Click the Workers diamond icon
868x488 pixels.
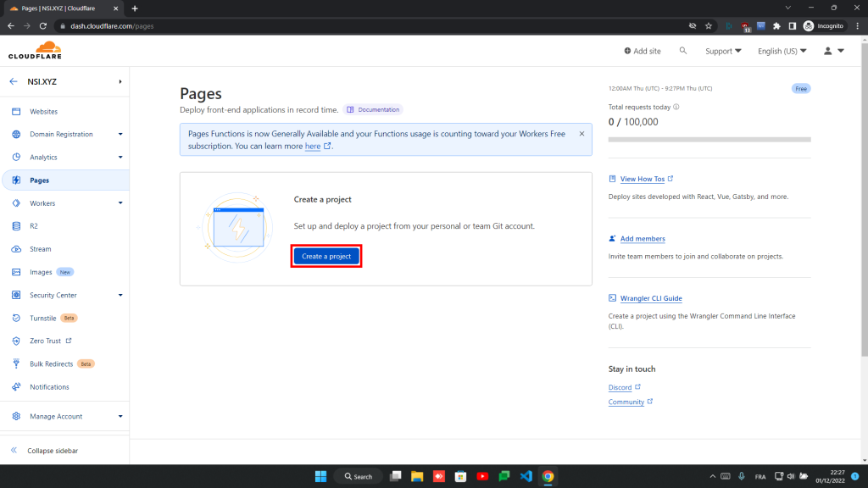[x=16, y=203]
